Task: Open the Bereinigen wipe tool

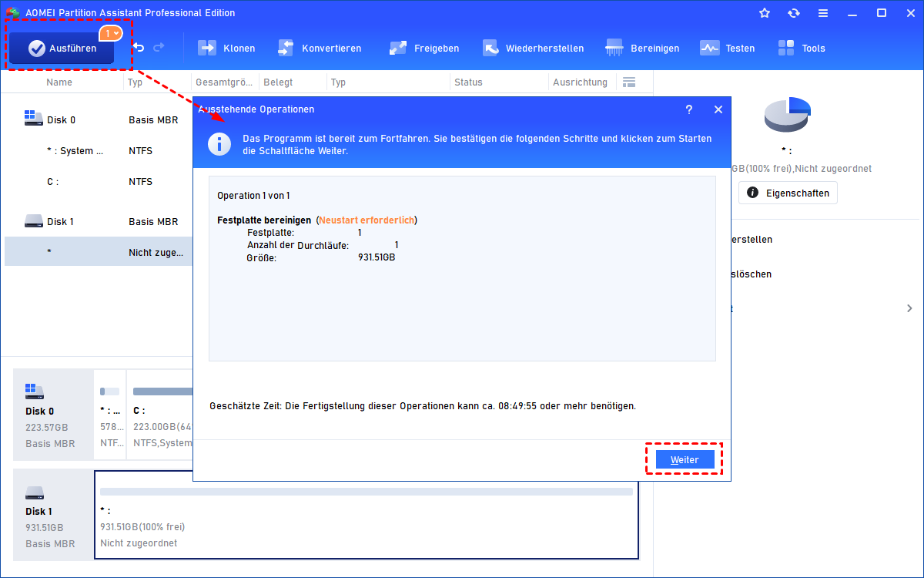Action: [642, 49]
